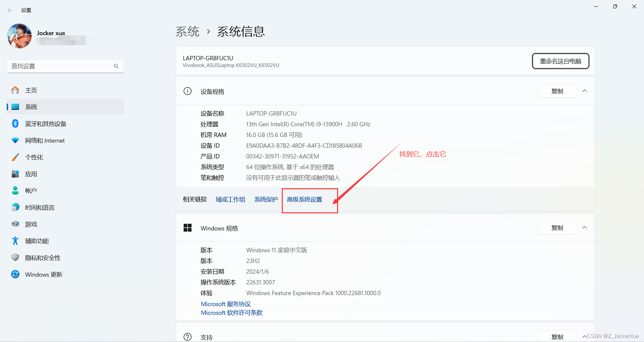Select the 系统 monitor icon in sidebar

(15, 107)
